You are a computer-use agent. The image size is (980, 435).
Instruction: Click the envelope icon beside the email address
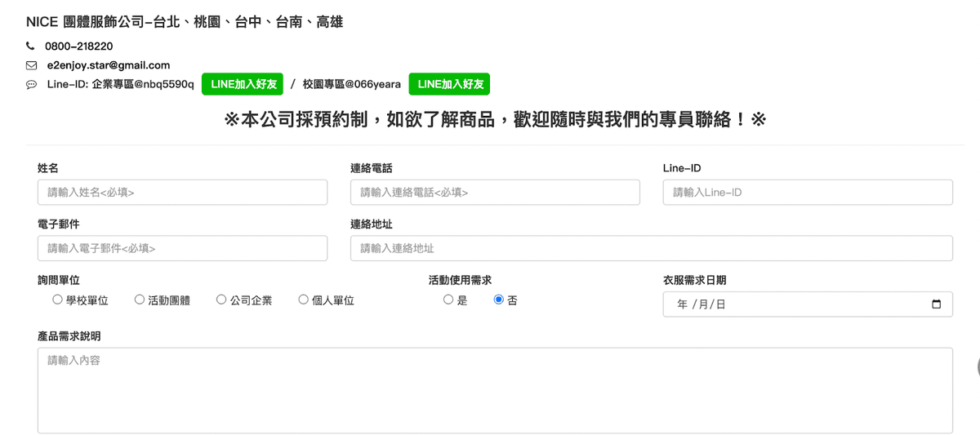tap(31, 65)
